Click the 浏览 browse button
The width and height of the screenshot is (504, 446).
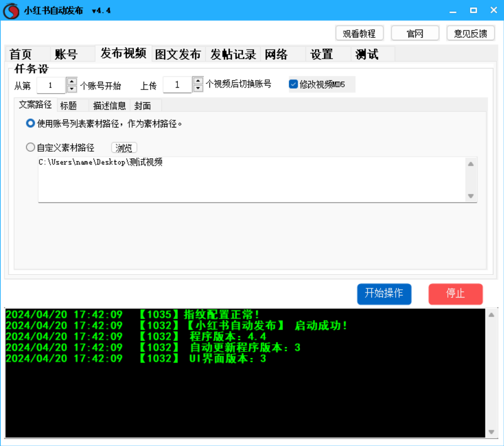(x=124, y=148)
